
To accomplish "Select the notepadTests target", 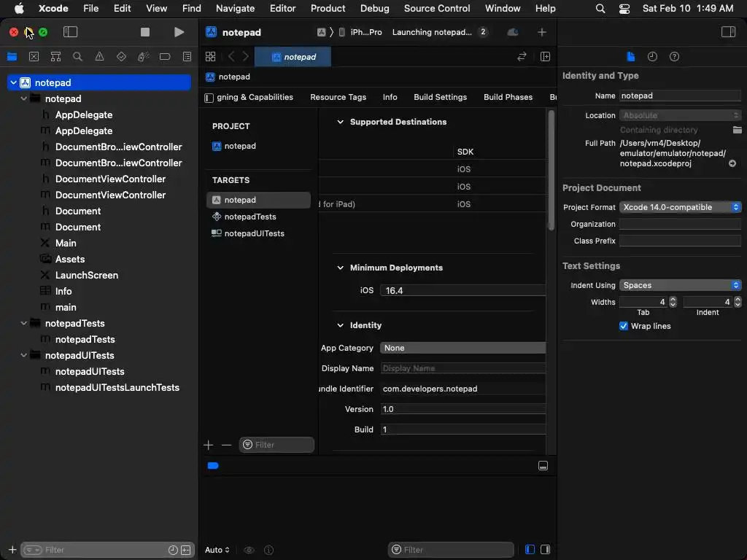I will click(259, 217).
